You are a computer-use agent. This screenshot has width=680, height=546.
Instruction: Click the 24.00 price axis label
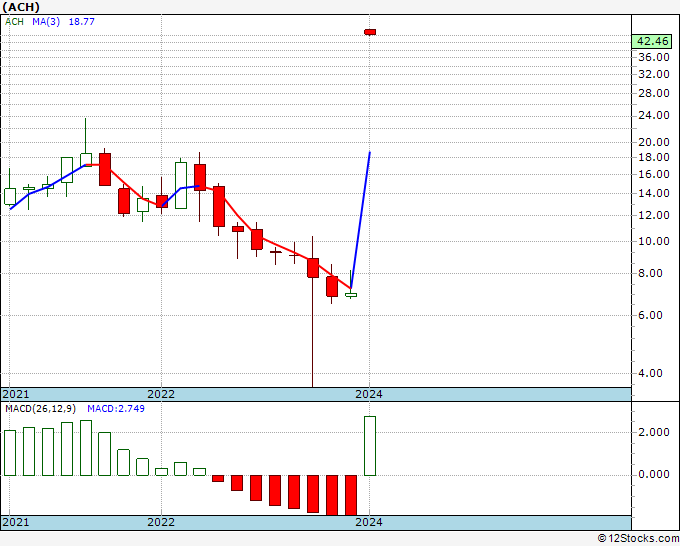pyautogui.click(x=654, y=115)
